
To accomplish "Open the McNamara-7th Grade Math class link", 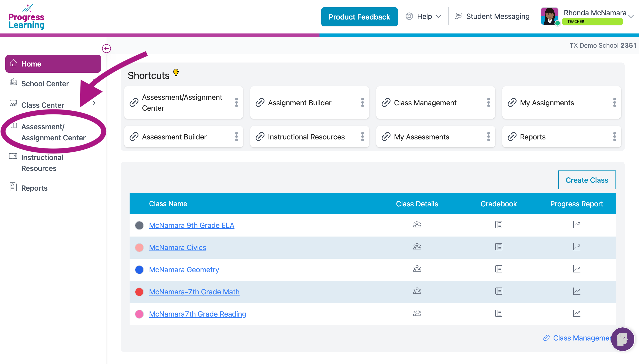I will pyautogui.click(x=194, y=292).
